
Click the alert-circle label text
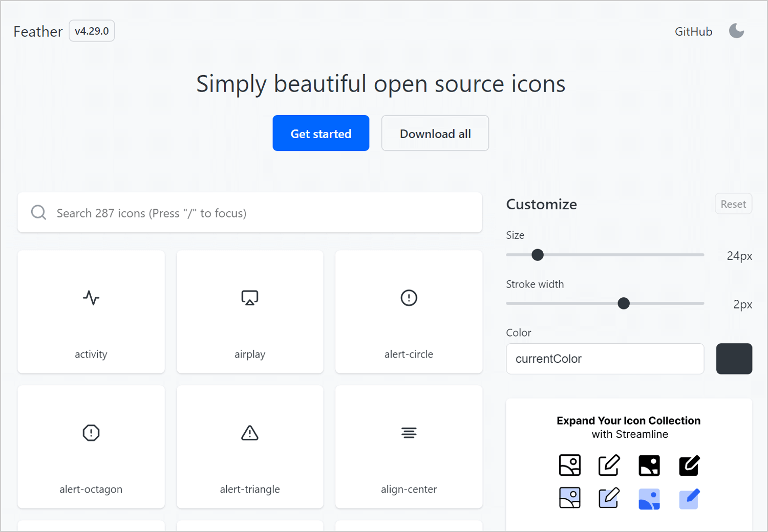409,354
